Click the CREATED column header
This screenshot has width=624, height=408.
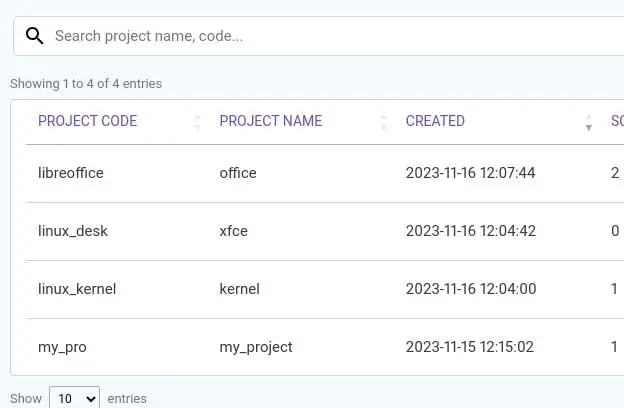click(435, 121)
